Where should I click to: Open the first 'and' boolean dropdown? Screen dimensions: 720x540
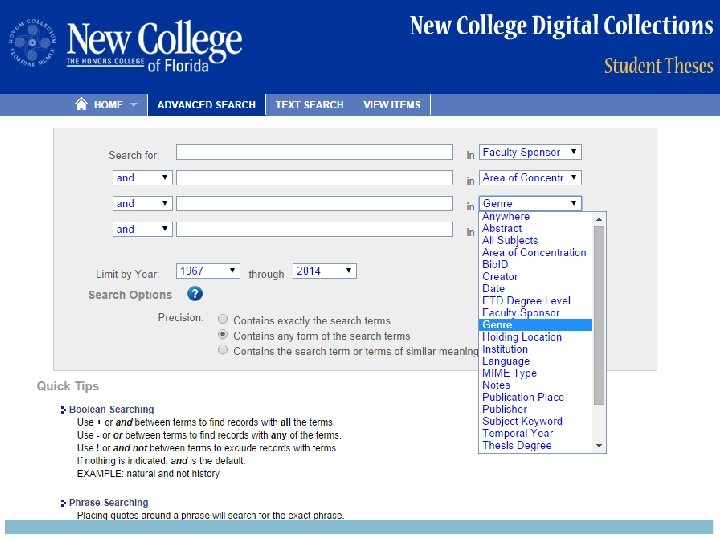click(142, 178)
